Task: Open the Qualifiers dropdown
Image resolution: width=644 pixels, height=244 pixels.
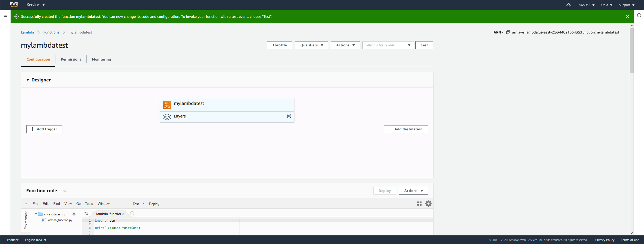Action: tap(311, 45)
